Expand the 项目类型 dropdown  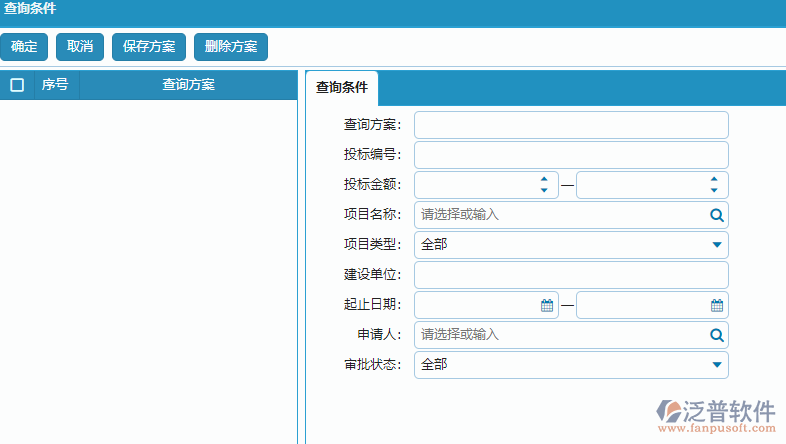[716, 245]
